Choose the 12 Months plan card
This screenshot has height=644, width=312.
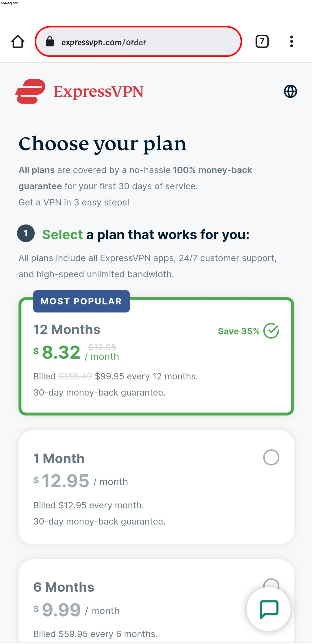(x=156, y=356)
